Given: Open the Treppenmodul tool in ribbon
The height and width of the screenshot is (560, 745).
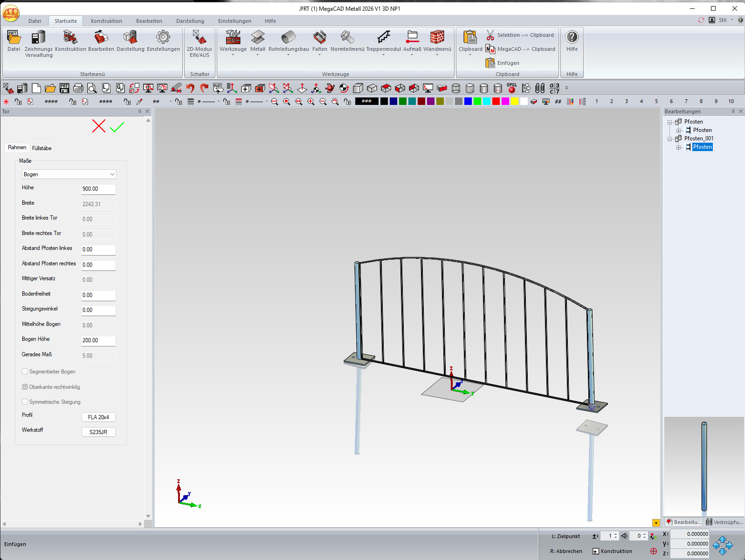Looking at the screenshot, I should (x=383, y=38).
